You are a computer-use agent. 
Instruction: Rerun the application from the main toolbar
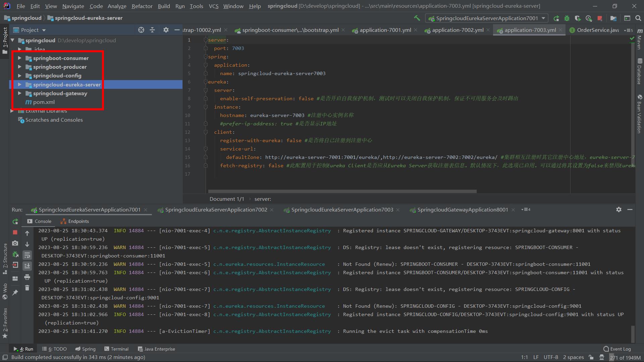(556, 18)
